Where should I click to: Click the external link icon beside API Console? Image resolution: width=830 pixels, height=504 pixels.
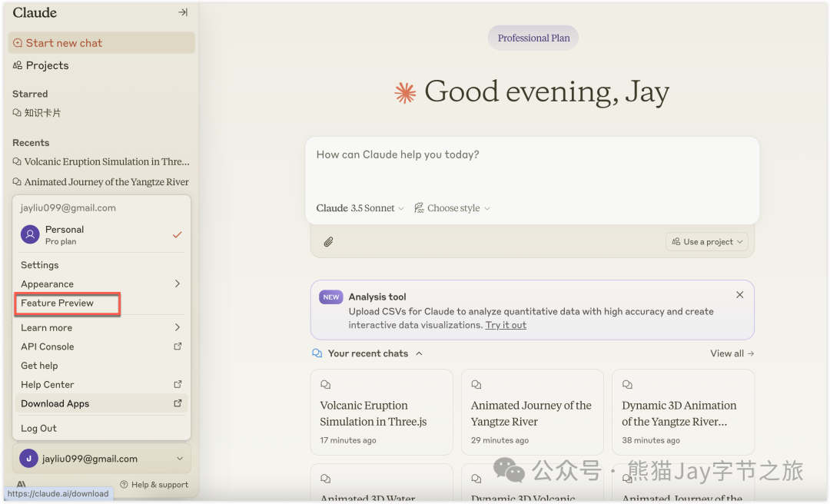(178, 346)
